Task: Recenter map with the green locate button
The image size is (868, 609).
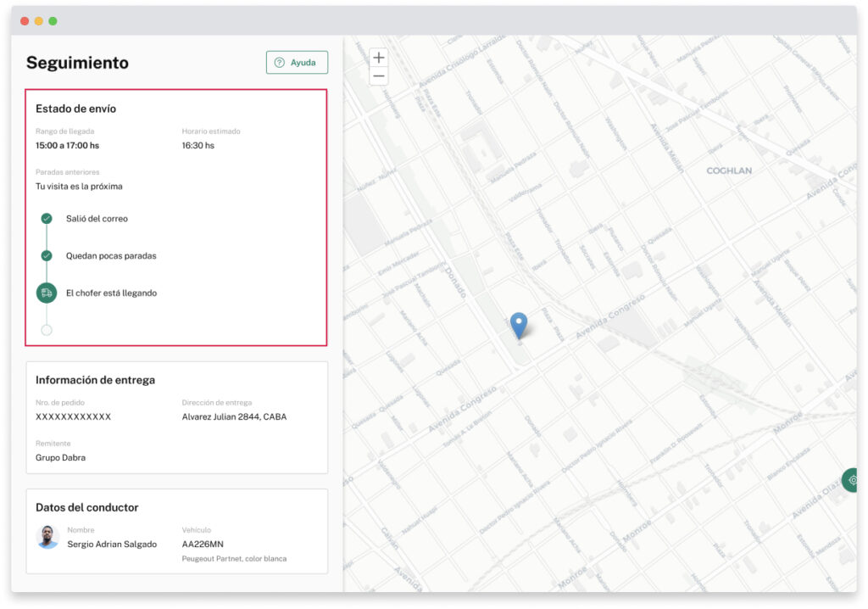Action: tap(851, 480)
